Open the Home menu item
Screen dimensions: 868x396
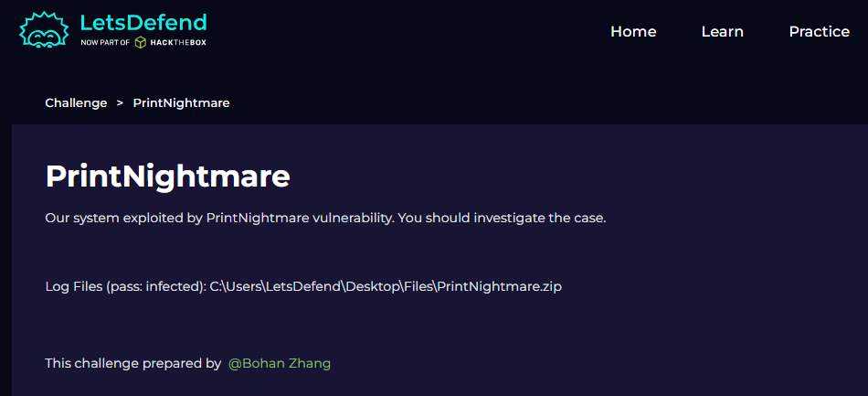[x=633, y=32]
